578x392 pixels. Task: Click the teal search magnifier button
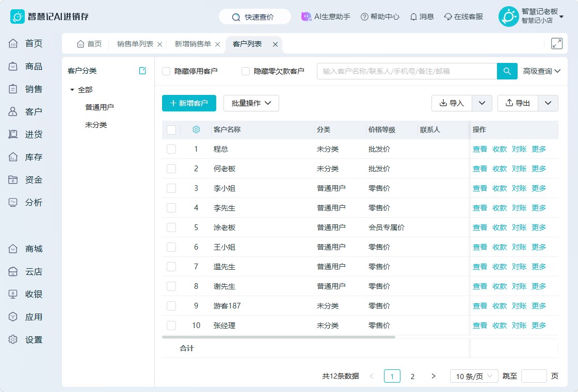tap(507, 71)
